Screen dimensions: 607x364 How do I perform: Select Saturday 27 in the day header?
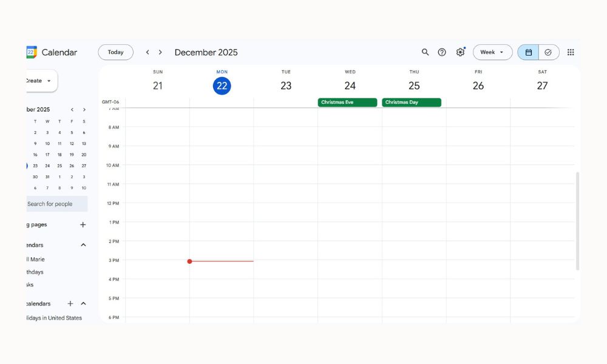(x=542, y=86)
